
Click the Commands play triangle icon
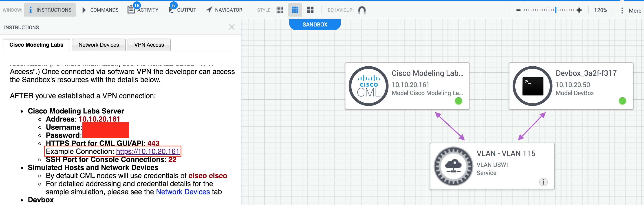84,10
